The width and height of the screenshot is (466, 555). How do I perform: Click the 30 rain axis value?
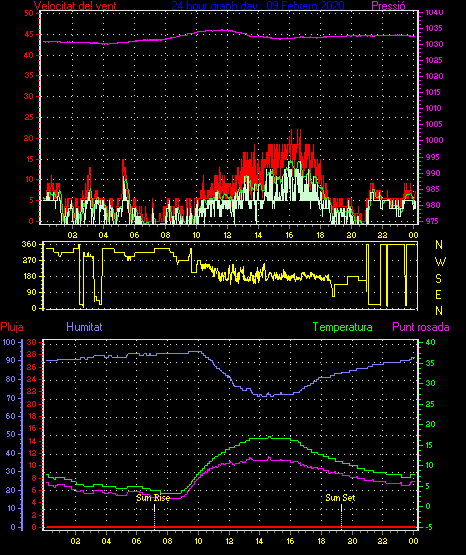(x=32, y=342)
